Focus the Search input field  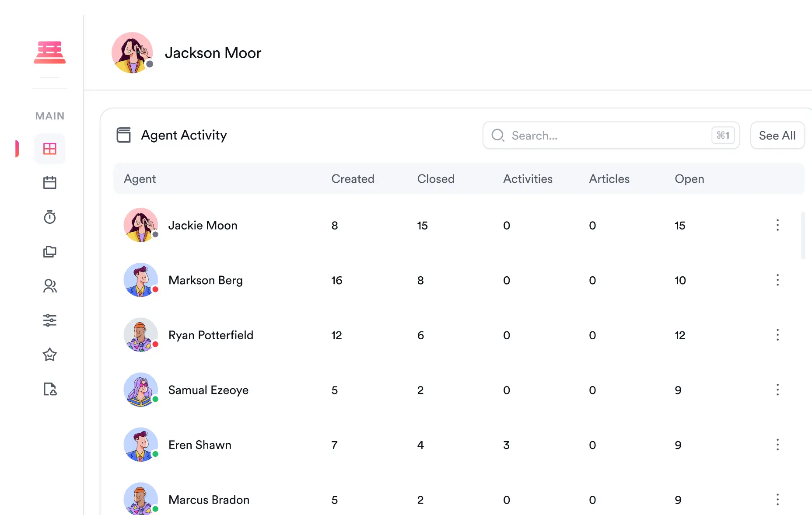[611, 135]
